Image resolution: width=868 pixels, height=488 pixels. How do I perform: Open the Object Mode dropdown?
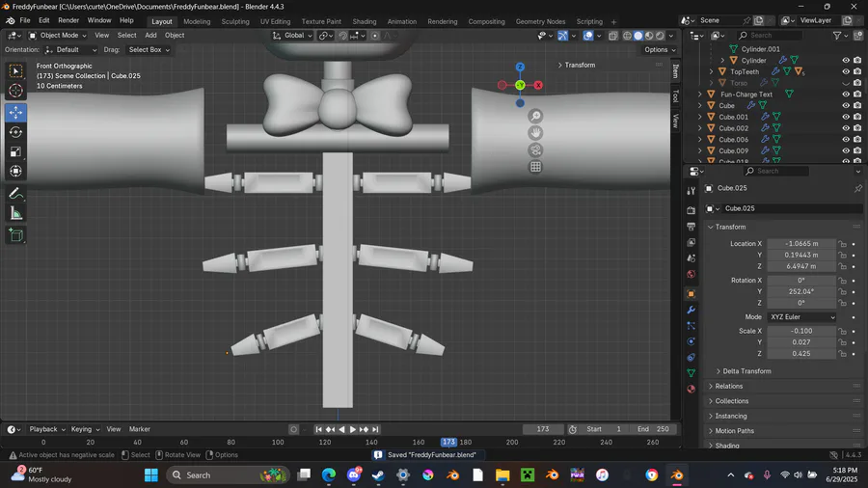58,36
